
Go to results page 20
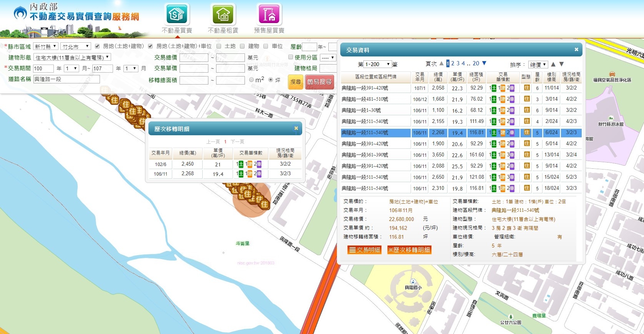pos(476,63)
